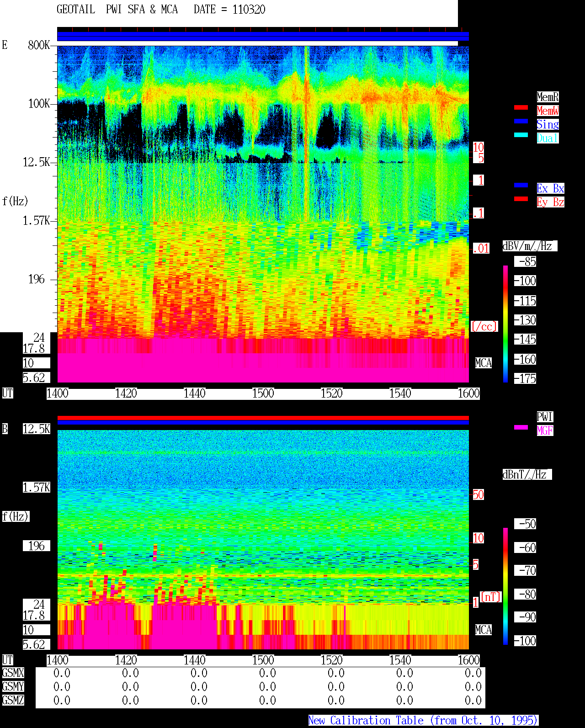Image resolution: width=585 pixels, height=728 pixels.
Task: Click the -115 color scale value
Action: tap(525, 301)
